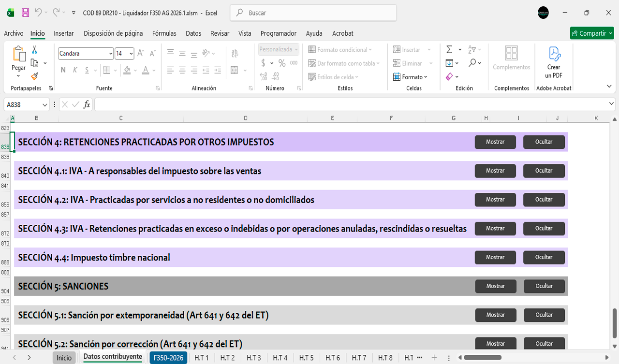Switch to the Fórmulas ribbon tab

click(164, 33)
